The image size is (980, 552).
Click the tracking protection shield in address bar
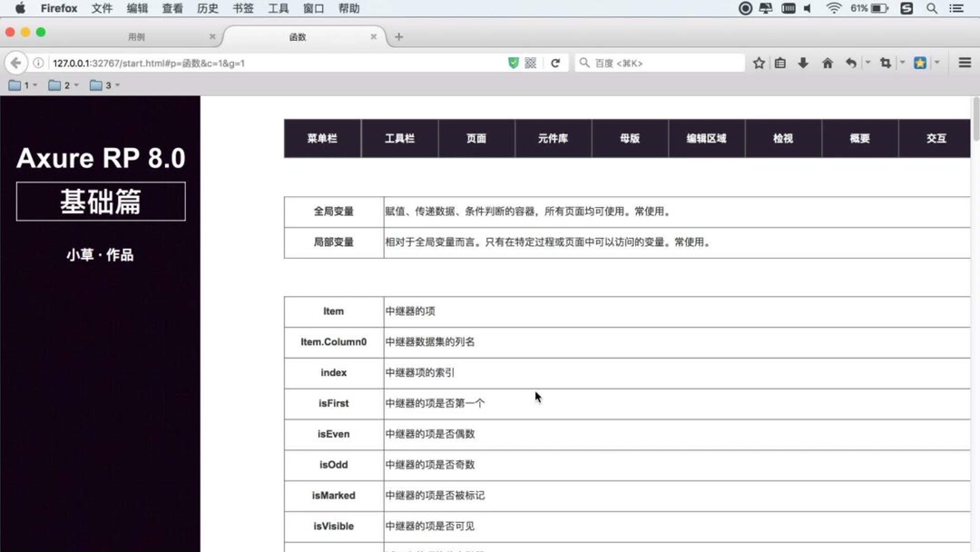click(513, 64)
